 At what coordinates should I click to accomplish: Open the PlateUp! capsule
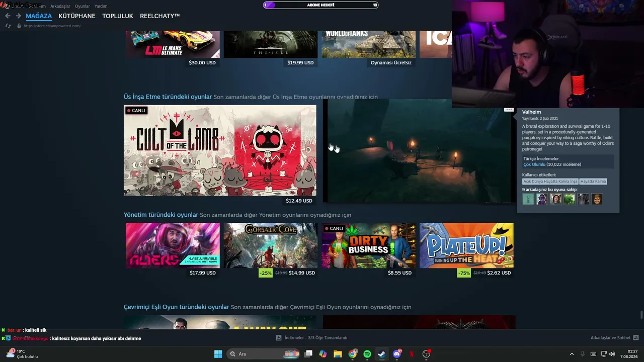point(466,245)
